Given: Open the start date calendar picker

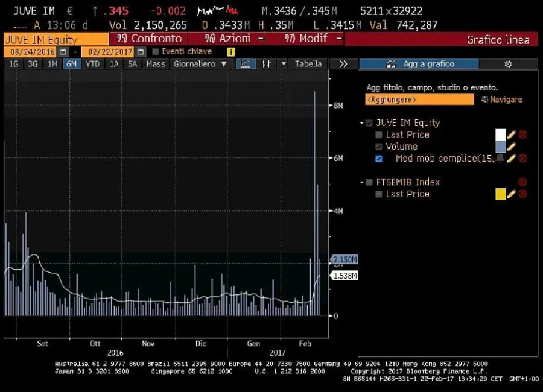Looking at the screenshot, I should 63,52.
